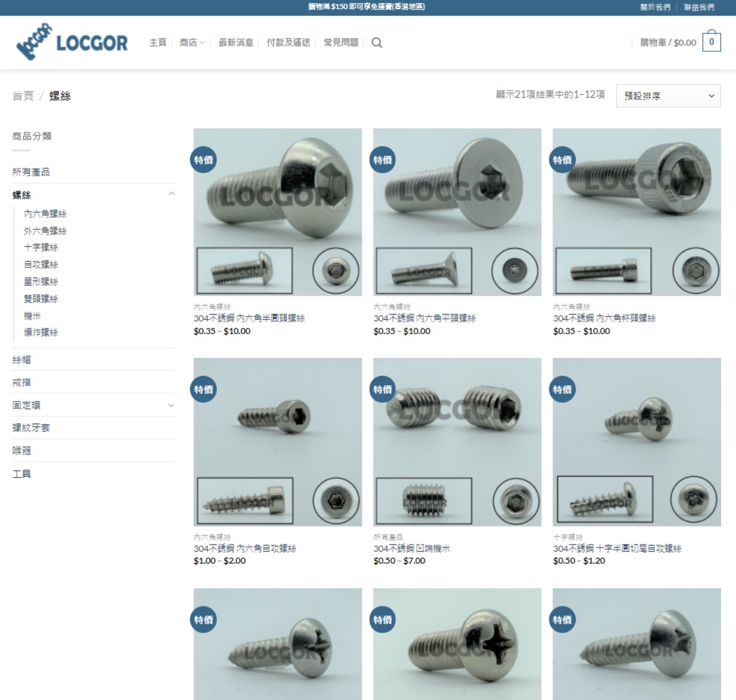Open 304不銹鋼 十字半圓切尾自攻螺絲 title link

(x=617, y=549)
